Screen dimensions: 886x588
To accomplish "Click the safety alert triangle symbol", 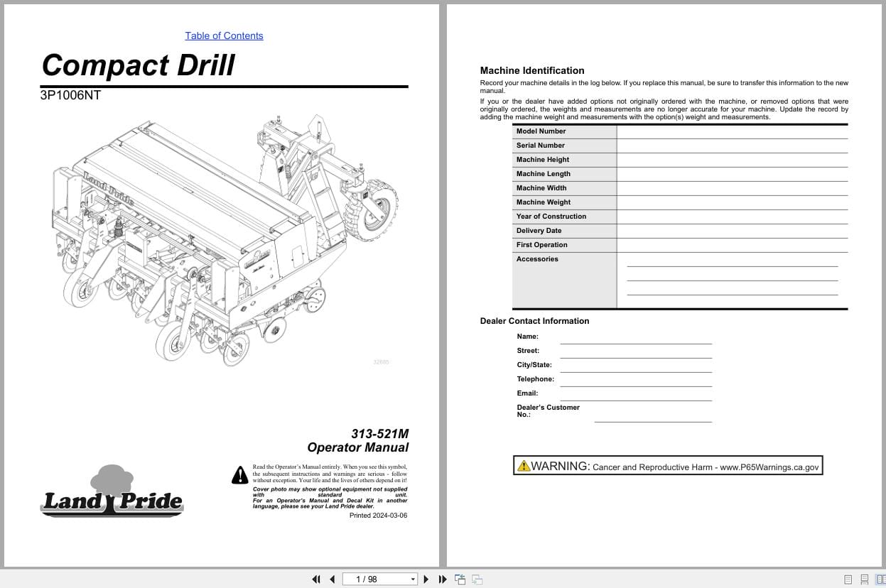I will click(x=240, y=475).
